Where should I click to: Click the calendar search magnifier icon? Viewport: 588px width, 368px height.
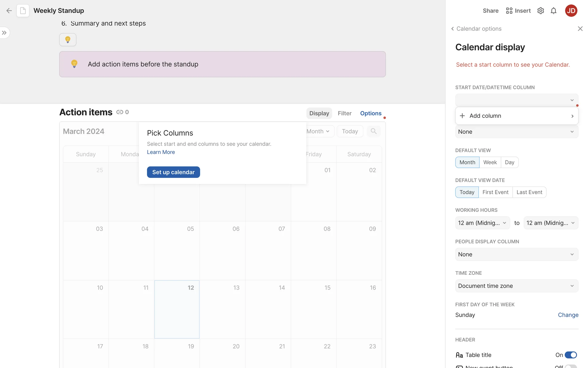point(373,131)
